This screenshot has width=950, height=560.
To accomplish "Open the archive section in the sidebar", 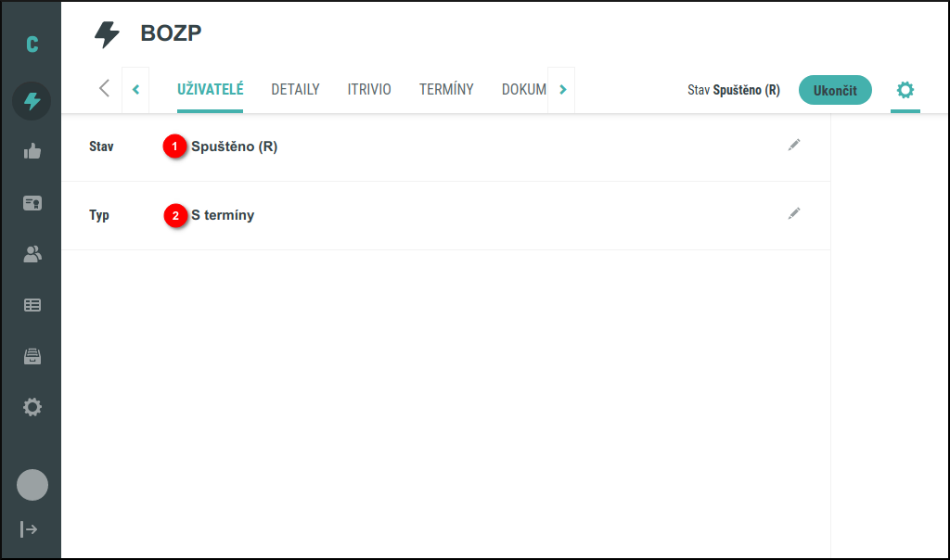I will (x=32, y=356).
